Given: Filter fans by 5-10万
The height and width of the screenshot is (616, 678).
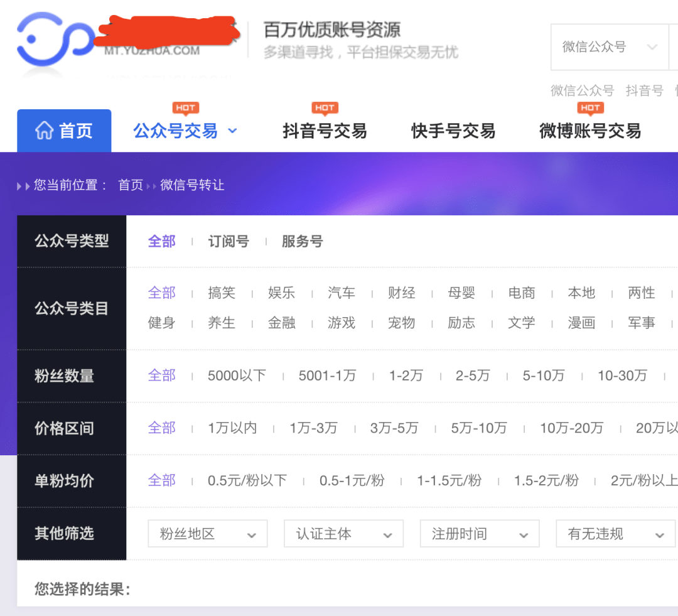Looking at the screenshot, I should pos(544,376).
